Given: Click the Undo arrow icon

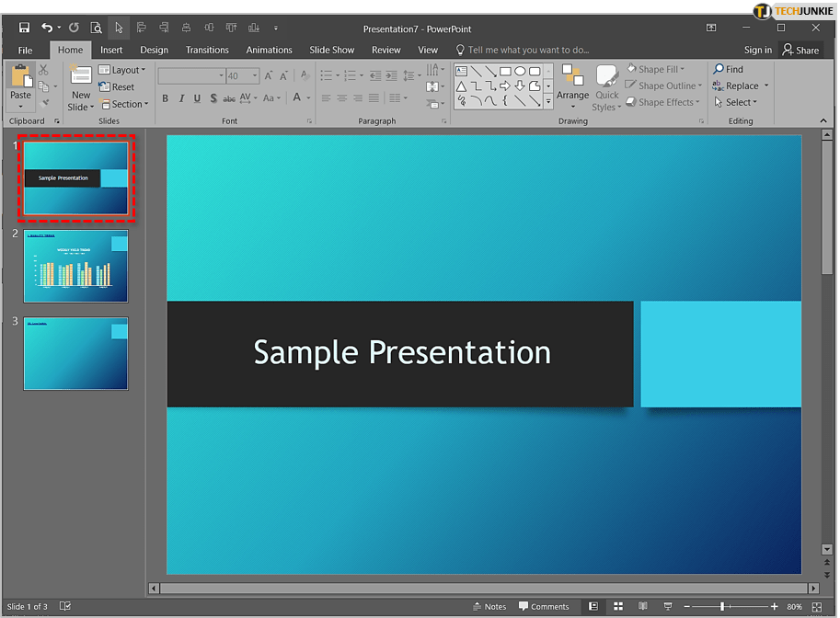Looking at the screenshot, I should 47,29.
